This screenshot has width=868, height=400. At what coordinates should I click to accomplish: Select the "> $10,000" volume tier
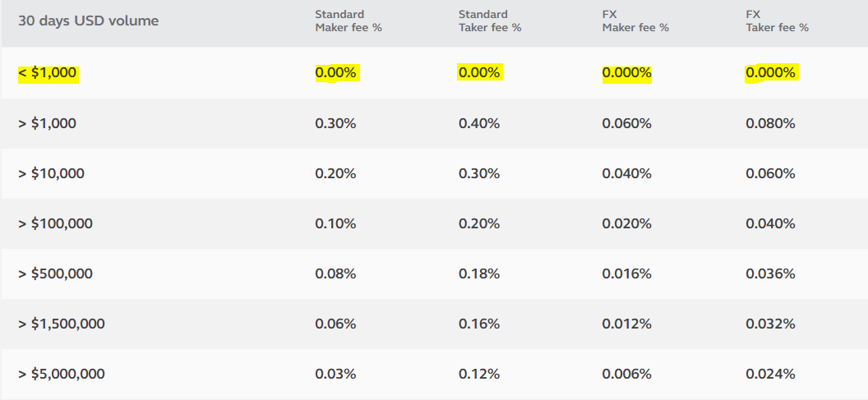click(x=51, y=173)
